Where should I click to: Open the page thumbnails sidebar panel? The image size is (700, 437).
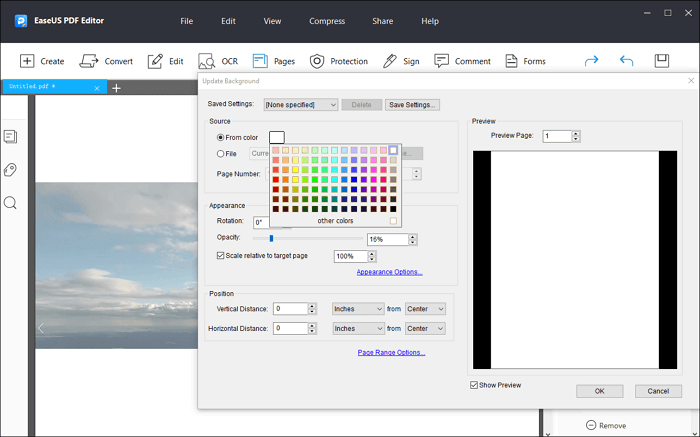tap(10, 136)
